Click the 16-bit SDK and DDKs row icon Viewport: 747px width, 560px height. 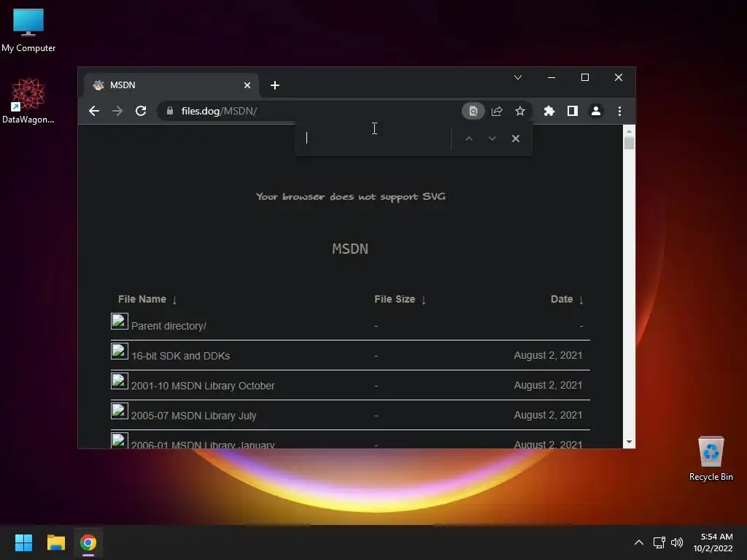coord(120,351)
